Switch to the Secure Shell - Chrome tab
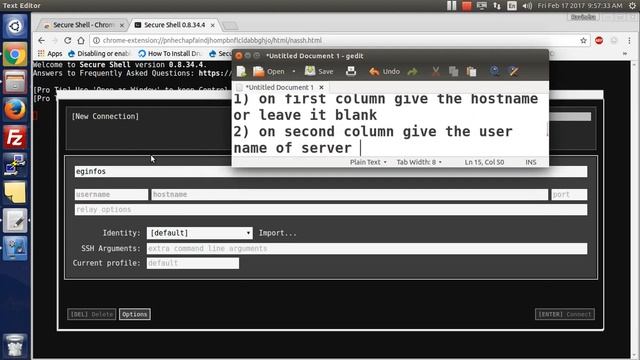 83,25
